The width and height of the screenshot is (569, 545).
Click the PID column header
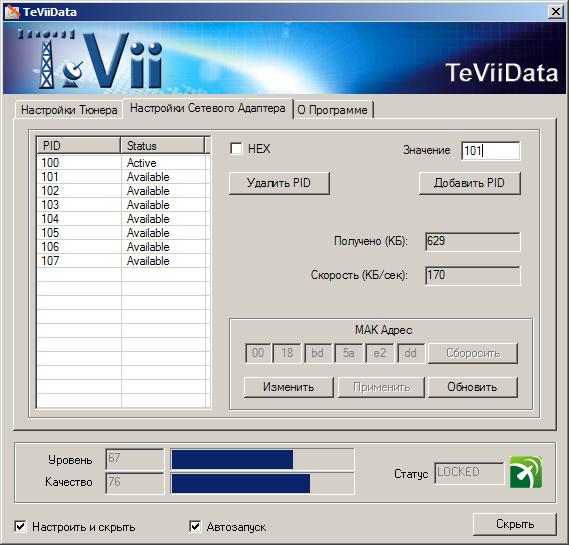pyautogui.click(x=78, y=146)
